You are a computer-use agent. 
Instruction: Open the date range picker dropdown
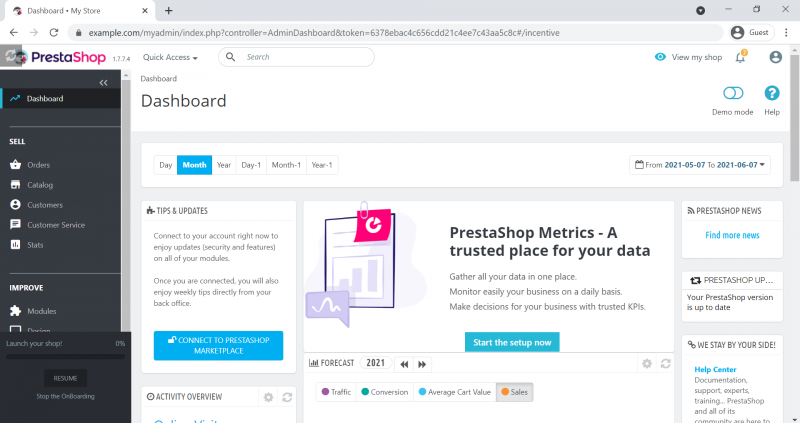pos(700,164)
